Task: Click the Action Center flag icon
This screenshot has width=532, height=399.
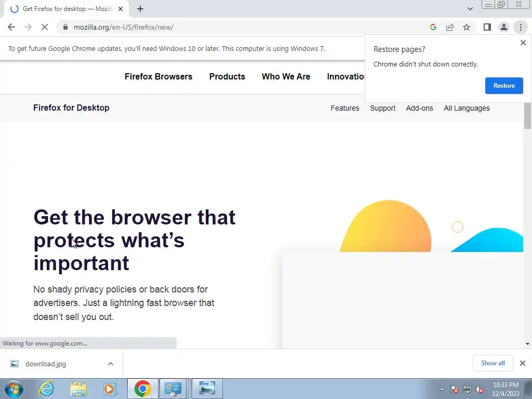Action: point(454,389)
